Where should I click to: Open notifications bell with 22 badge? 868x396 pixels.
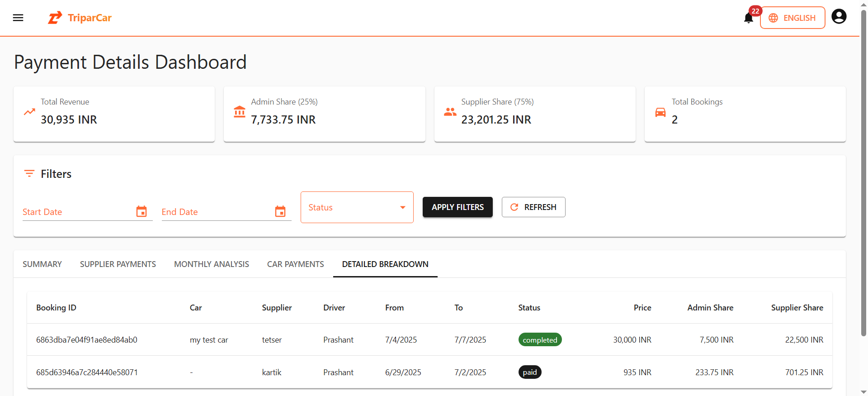749,18
